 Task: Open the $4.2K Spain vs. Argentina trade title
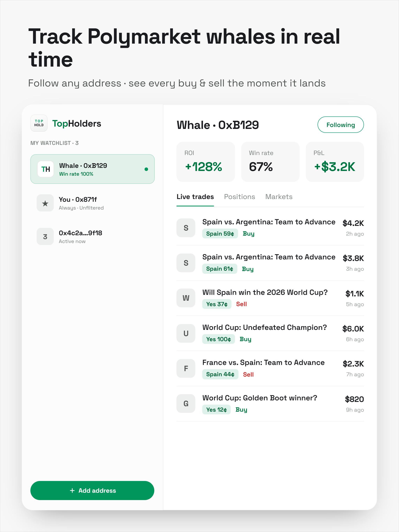pyautogui.click(x=269, y=222)
